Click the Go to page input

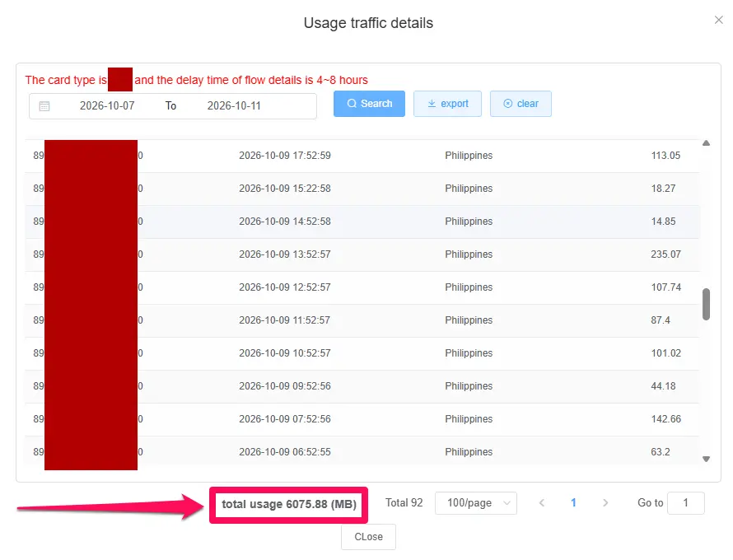pos(686,503)
